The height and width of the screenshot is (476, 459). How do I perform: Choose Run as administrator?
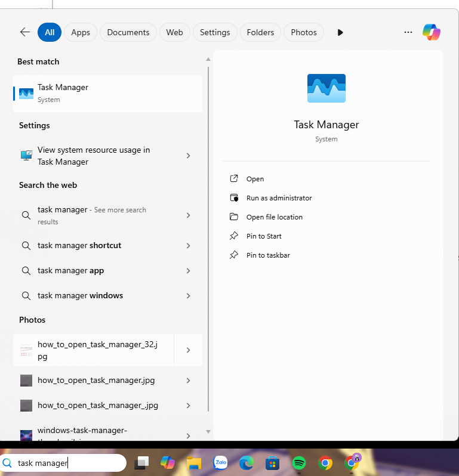(279, 198)
